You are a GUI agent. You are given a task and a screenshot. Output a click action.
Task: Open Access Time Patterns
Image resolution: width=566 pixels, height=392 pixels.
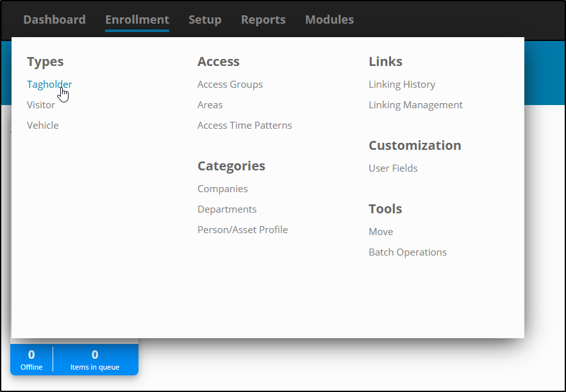pos(245,126)
